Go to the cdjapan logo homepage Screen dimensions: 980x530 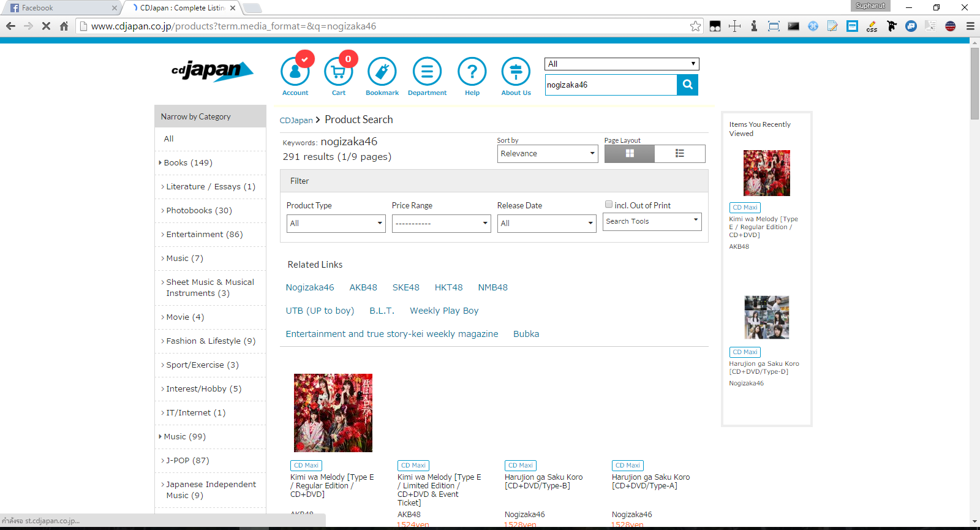coord(212,70)
